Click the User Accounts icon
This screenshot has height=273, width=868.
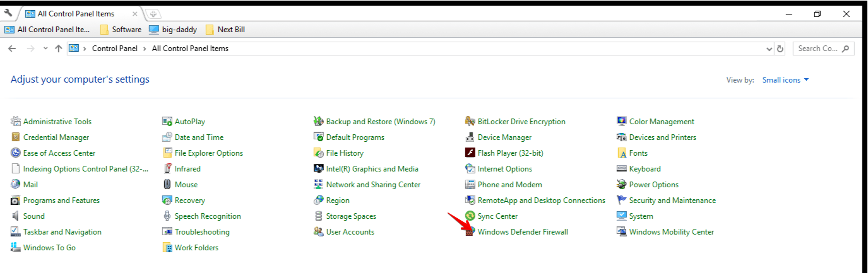(319, 232)
